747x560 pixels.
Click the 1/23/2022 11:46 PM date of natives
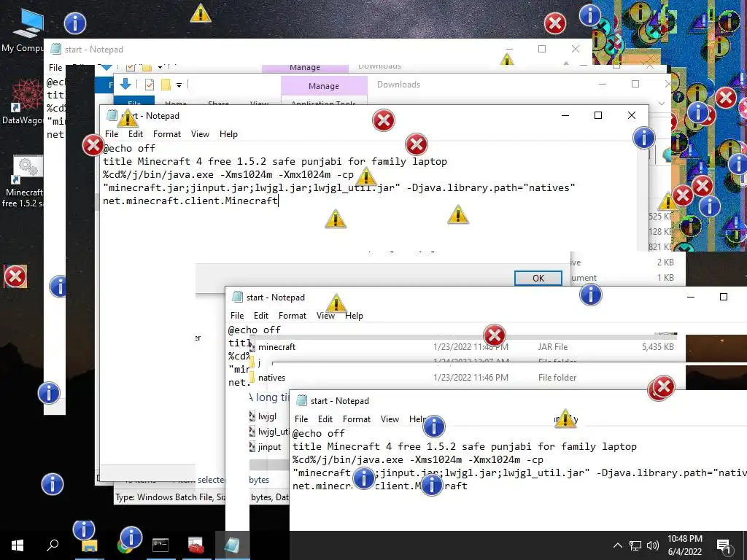471,378
